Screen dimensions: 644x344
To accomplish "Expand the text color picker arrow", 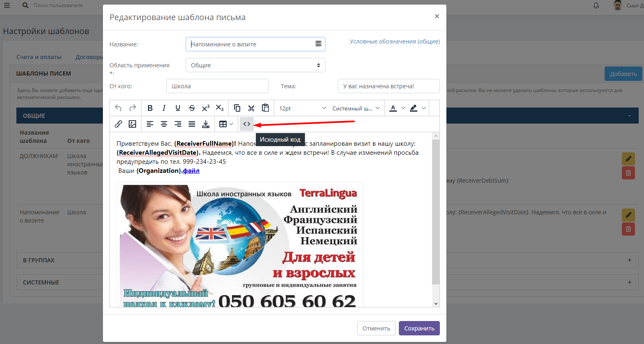I will [403, 108].
